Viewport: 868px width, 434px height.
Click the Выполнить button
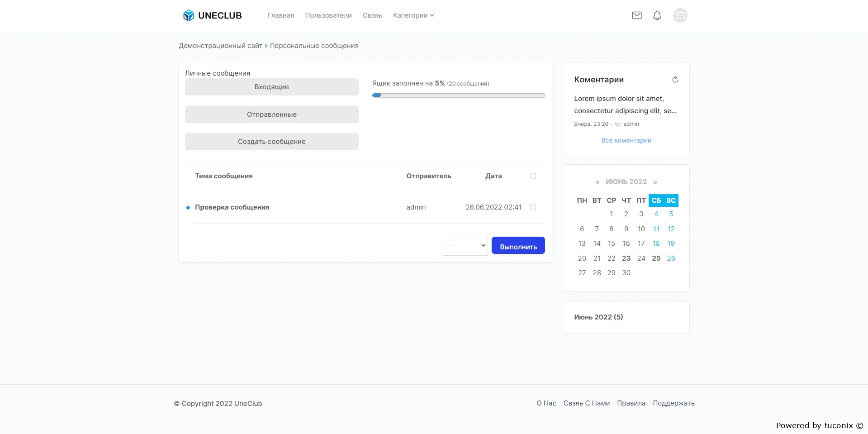(518, 245)
